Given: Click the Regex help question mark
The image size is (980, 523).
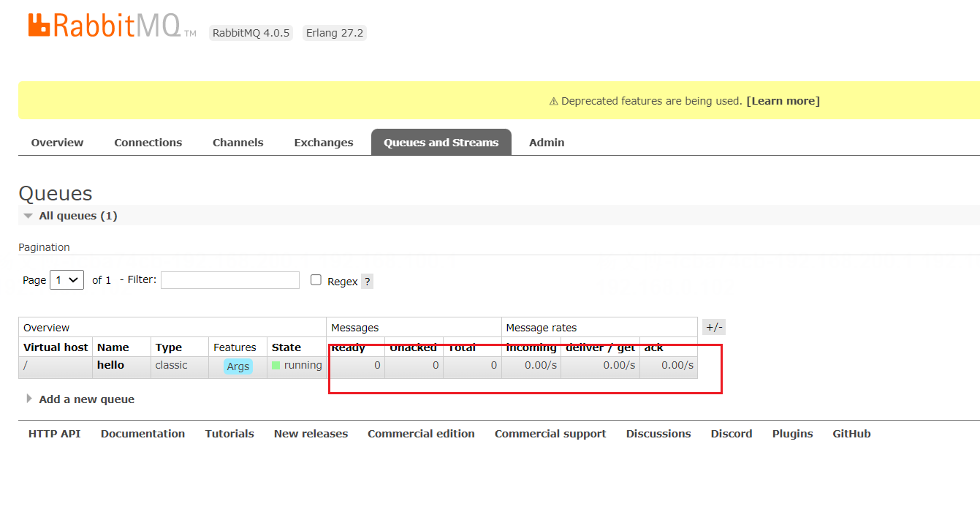Looking at the screenshot, I should coord(367,282).
